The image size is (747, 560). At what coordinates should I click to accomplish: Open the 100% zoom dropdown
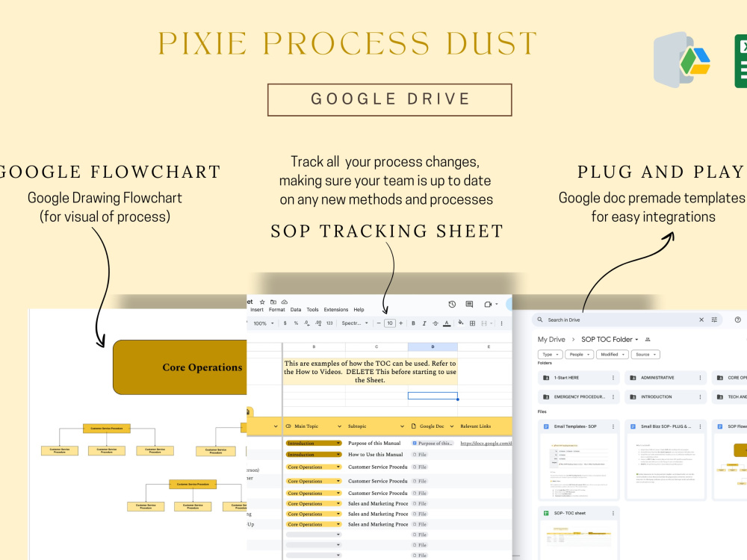tap(264, 323)
